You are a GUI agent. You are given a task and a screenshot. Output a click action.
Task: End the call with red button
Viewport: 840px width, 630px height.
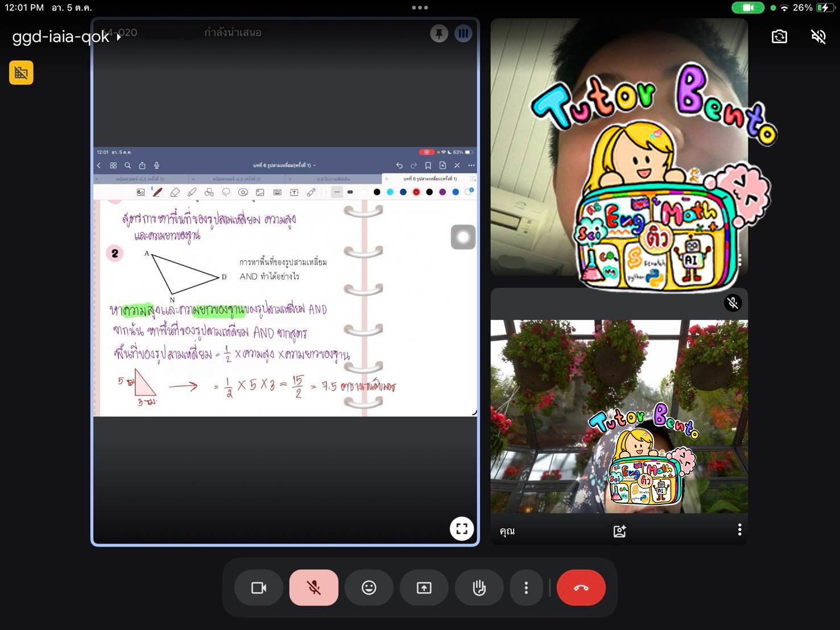pyautogui.click(x=581, y=588)
